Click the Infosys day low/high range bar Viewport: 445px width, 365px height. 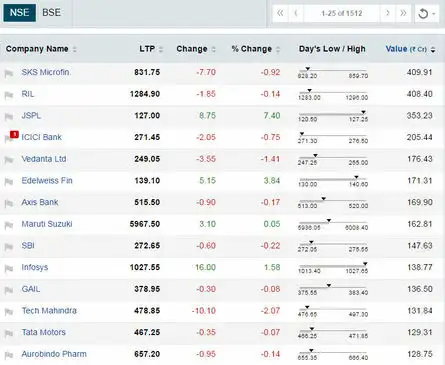click(x=333, y=266)
